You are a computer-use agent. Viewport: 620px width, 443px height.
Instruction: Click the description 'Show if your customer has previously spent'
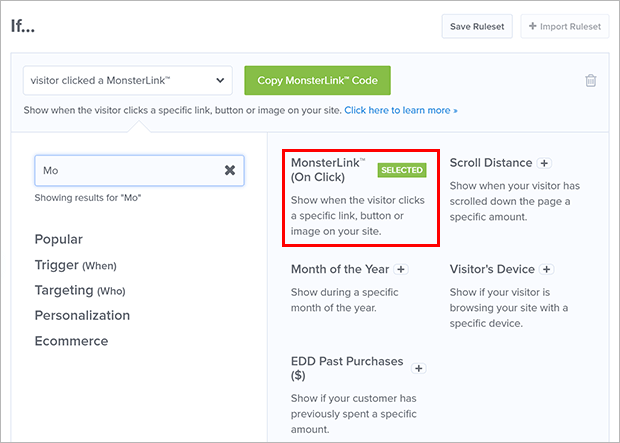(353, 414)
